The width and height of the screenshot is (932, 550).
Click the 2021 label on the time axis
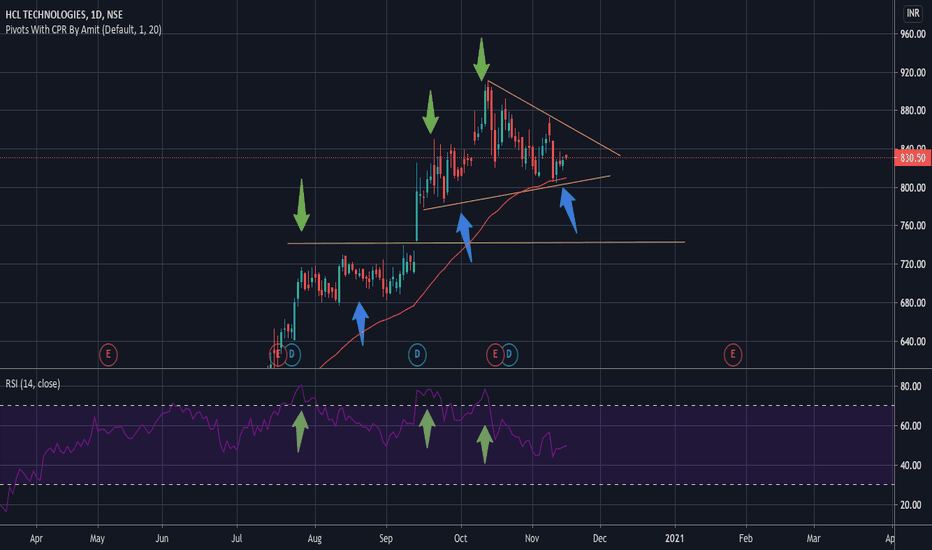[675, 539]
